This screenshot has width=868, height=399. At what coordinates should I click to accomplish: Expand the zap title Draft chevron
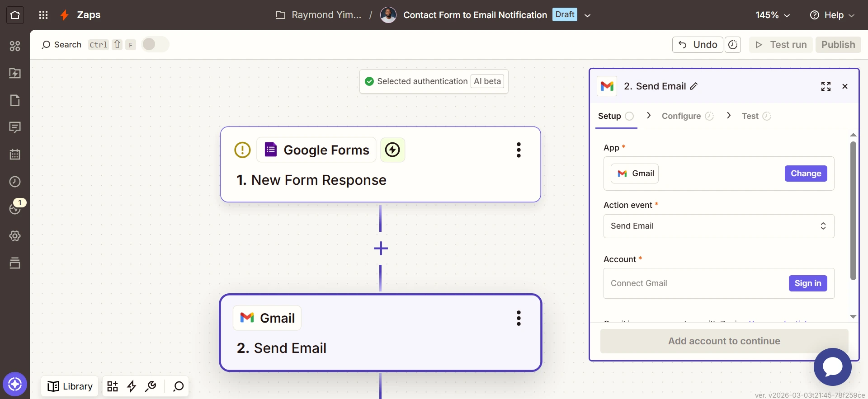(x=588, y=15)
